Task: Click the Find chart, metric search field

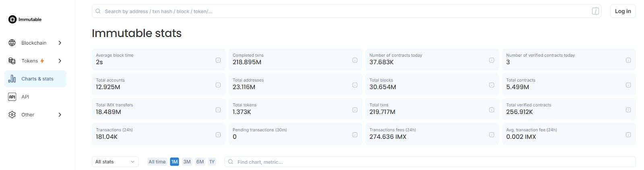Action: tap(430, 162)
